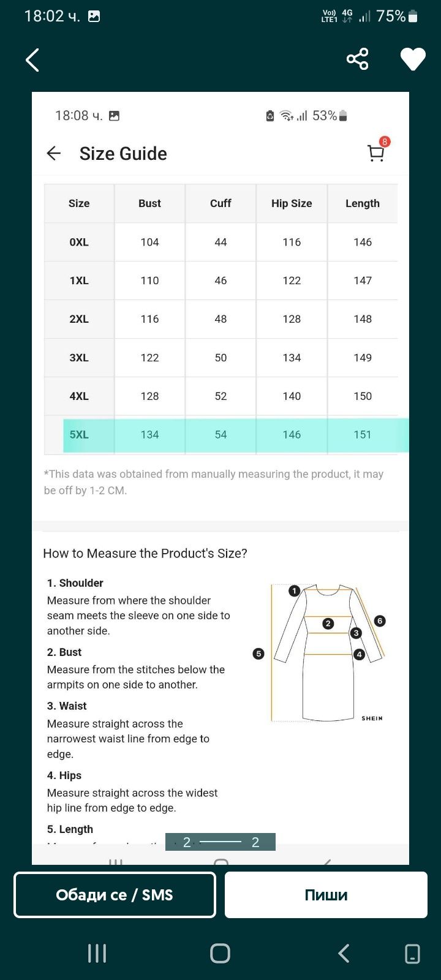
Task: Tap the phone rotation icon in navigation bar
Action: (413, 954)
